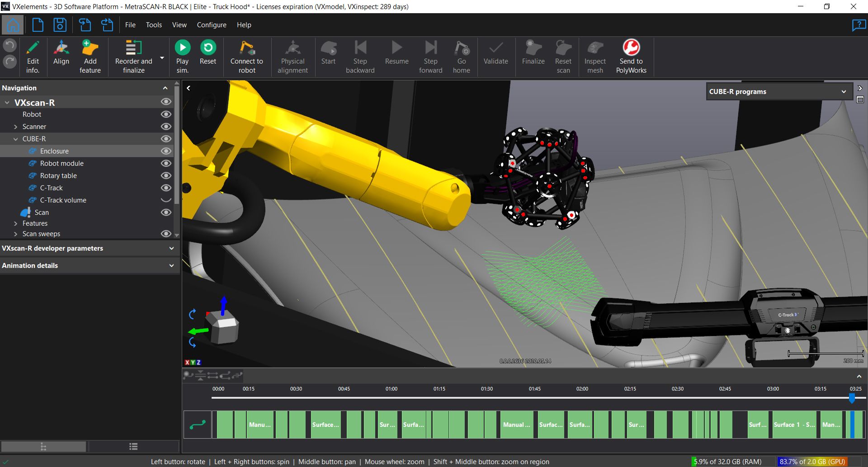Open the Help menu

(x=244, y=25)
